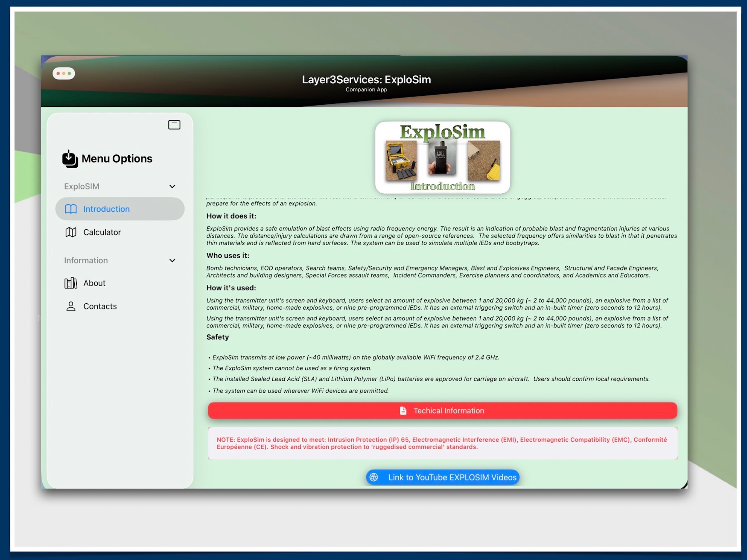
Task: Click the NOTE about IP 65 standards
Action: 442,443
